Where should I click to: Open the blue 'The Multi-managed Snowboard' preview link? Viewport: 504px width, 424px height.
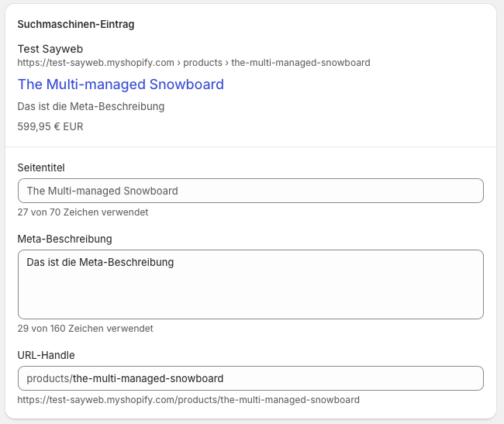[120, 84]
